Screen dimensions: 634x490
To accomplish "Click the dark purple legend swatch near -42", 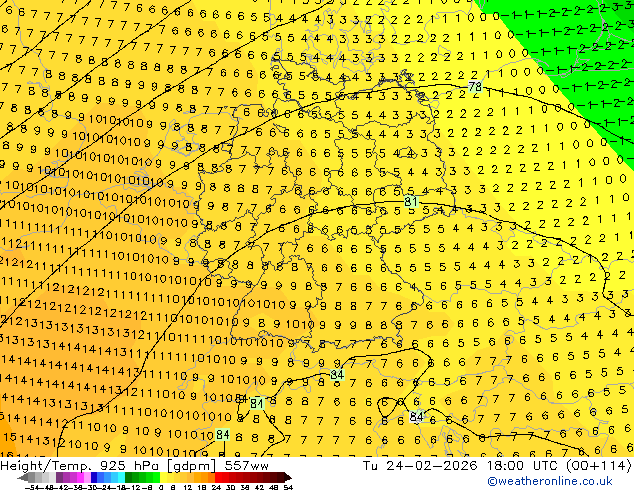I will point(59,477).
